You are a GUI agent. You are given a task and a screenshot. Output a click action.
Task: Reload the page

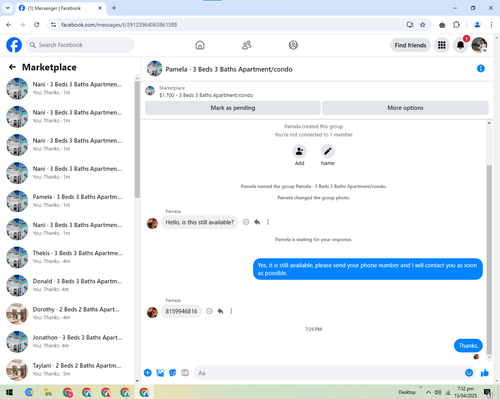[x=37, y=25]
